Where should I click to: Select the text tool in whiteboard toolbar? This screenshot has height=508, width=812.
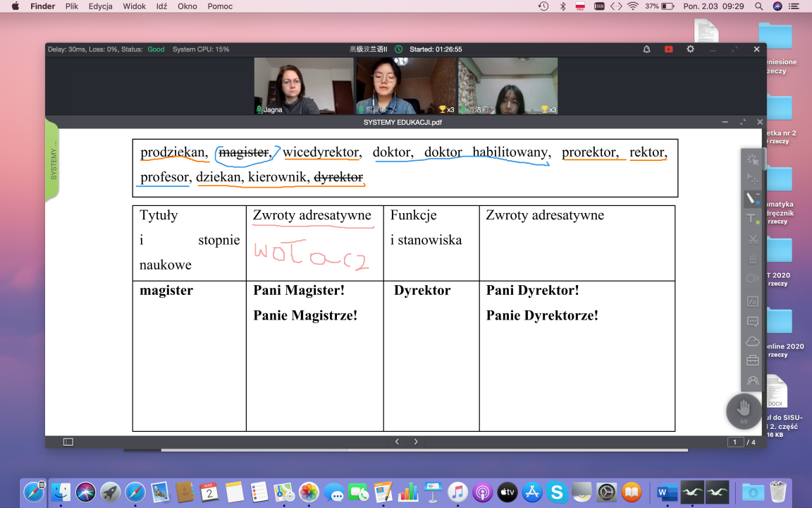[752, 219]
